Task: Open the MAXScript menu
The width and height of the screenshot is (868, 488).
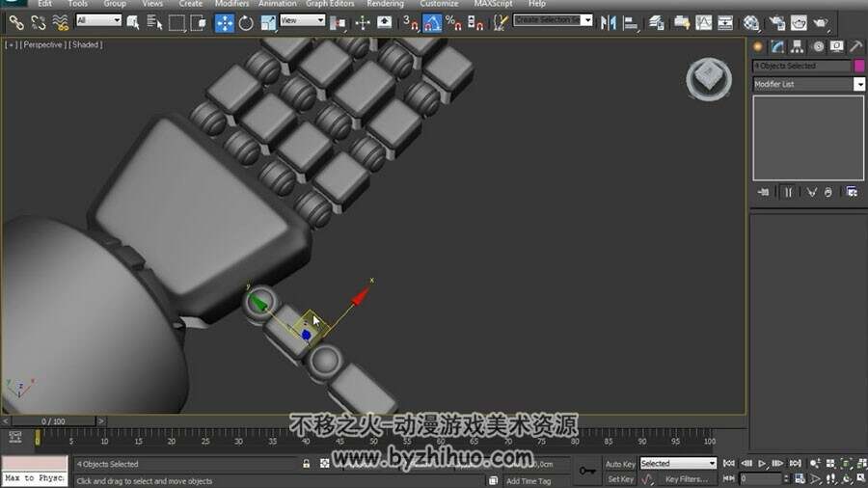Action: pos(493,3)
